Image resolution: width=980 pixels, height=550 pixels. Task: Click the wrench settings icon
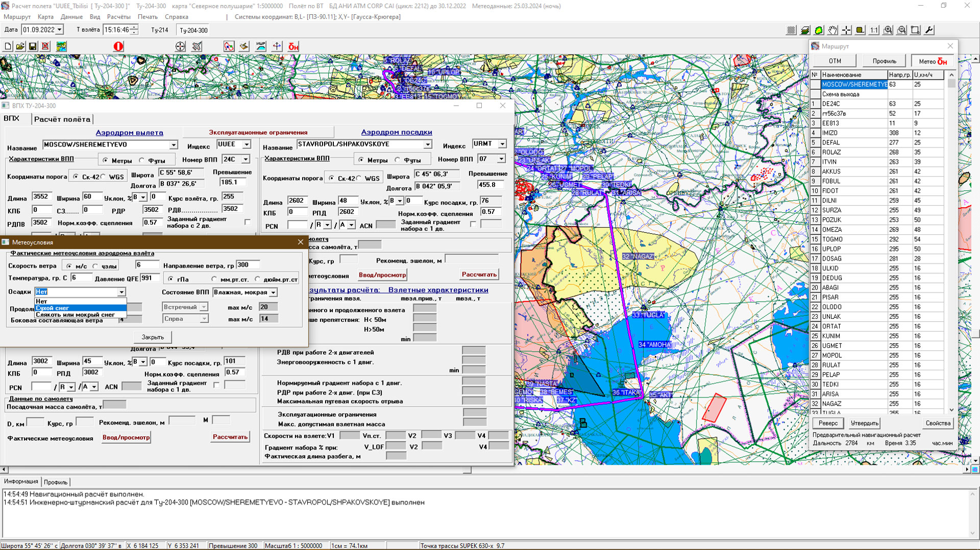[x=929, y=30]
